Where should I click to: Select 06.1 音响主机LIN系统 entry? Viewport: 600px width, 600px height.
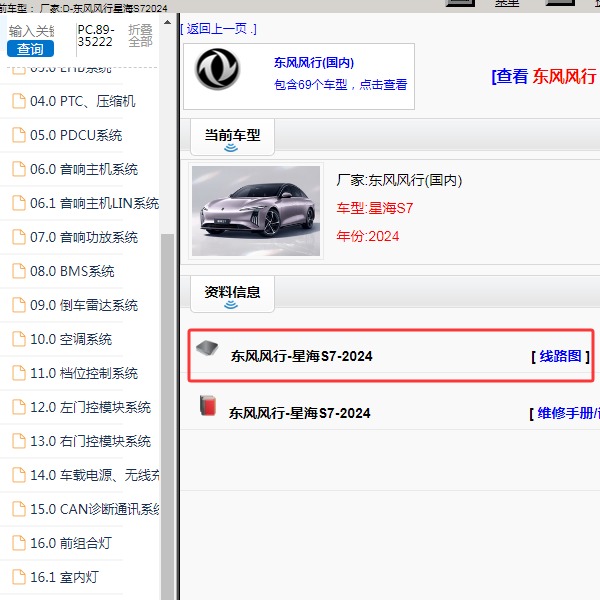tap(94, 203)
